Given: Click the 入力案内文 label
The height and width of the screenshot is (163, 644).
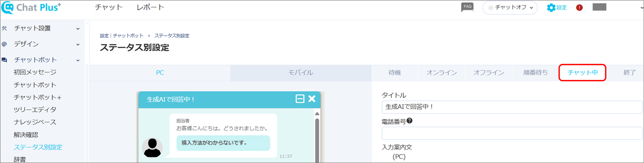Looking at the screenshot, I should (x=397, y=147).
